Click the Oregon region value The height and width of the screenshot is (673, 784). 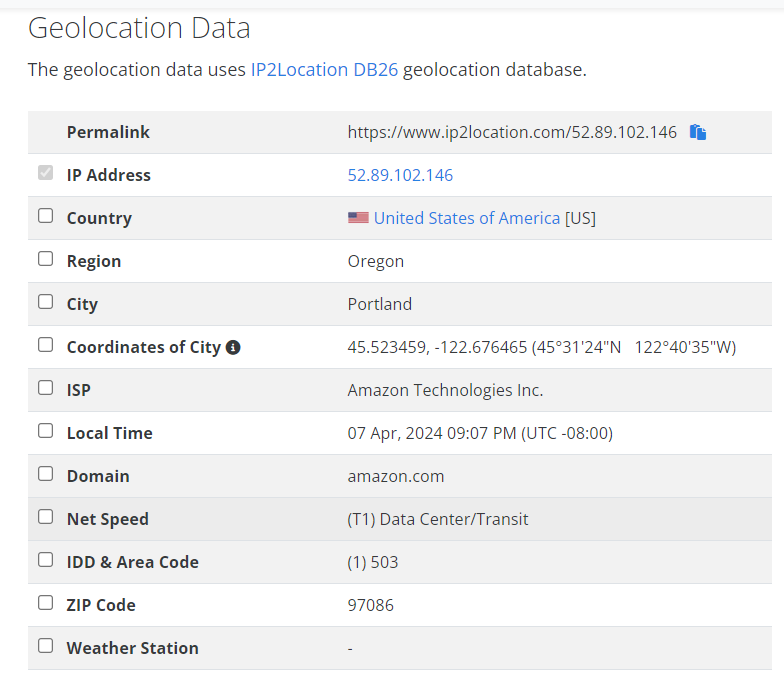376,262
